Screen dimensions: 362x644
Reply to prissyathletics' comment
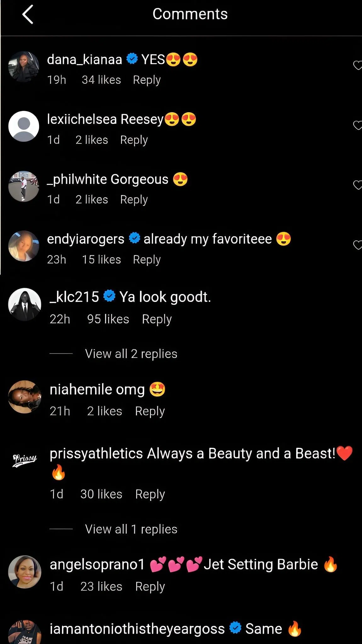(x=150, y=494)
